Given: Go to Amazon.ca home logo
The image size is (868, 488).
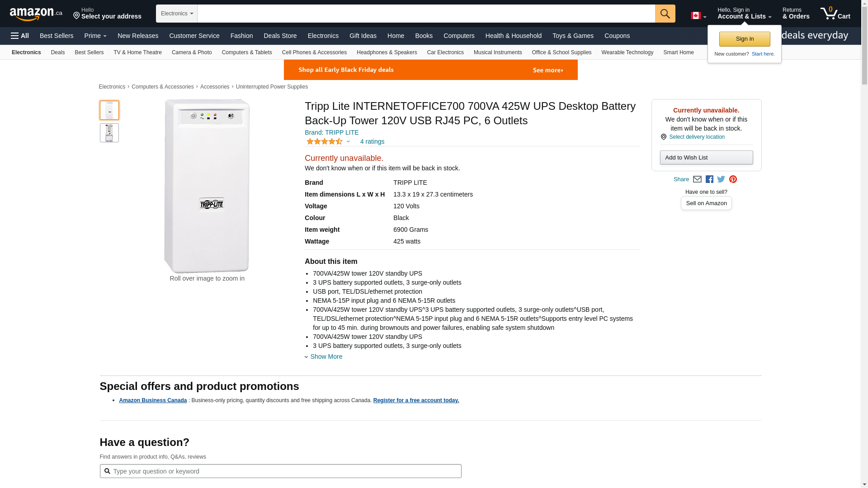Looking at the screenshot, I should pyautogui.click(x=36, y=14).
